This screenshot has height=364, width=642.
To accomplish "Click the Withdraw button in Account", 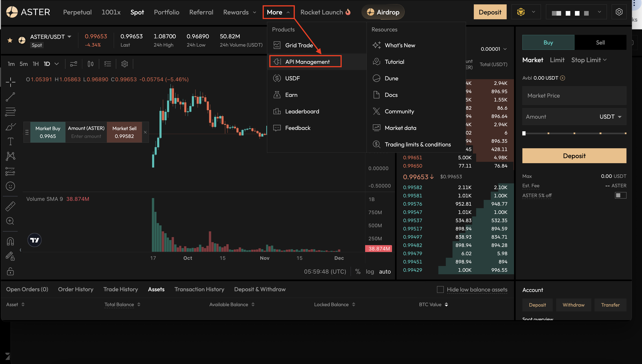I will [574, 305].
